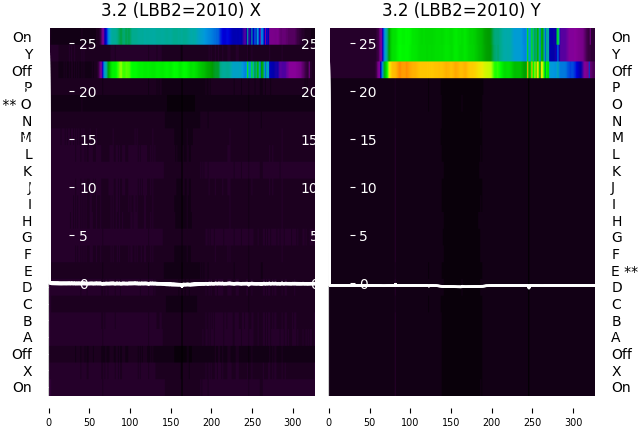Click the '3.2 (LBB2=2010) Y' plot title
Image resolution: width=640 pixels, height=440 pixels.
pyautogui.click(x=462, y=10)
